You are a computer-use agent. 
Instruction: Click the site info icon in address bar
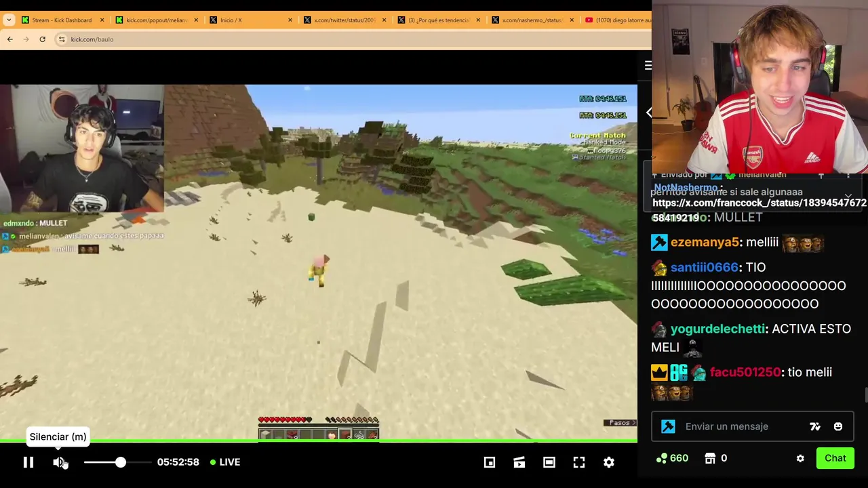pyautogui.click(x=62, y=39)
